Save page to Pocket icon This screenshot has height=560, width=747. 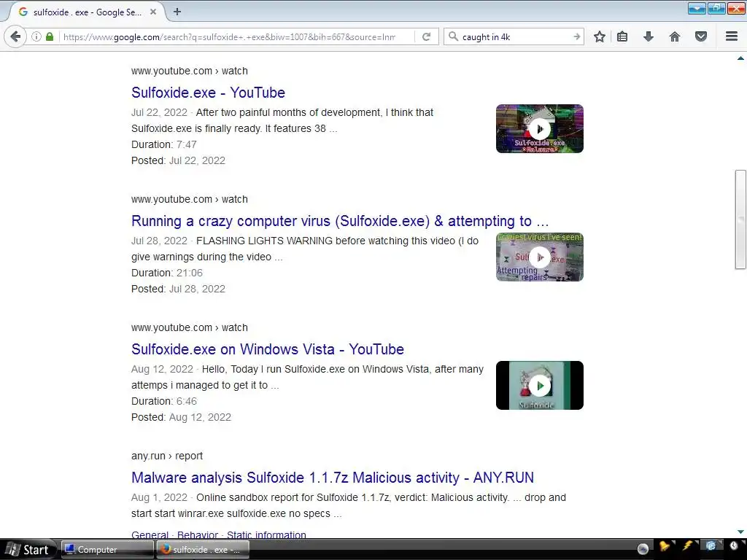tap(701, 36)
